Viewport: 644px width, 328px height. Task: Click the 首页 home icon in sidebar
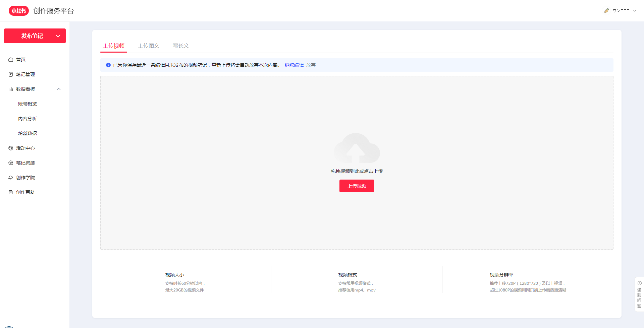pos(11,60)
